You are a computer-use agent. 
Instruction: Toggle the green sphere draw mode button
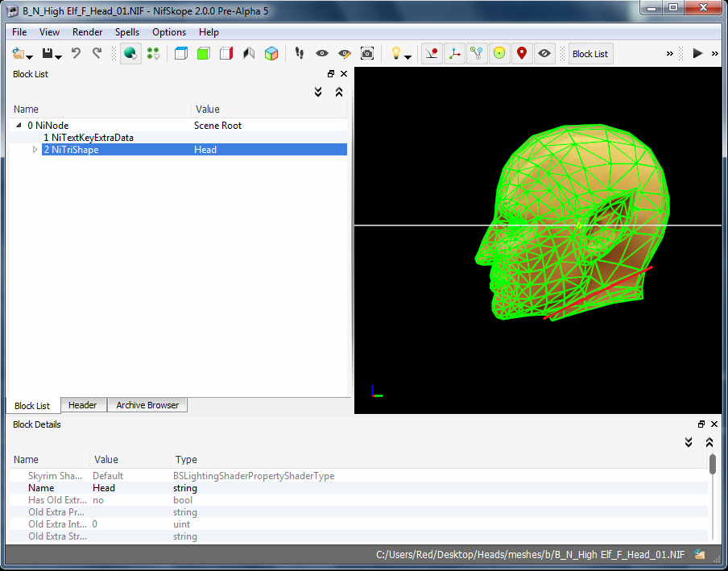(x=130, y=54)
